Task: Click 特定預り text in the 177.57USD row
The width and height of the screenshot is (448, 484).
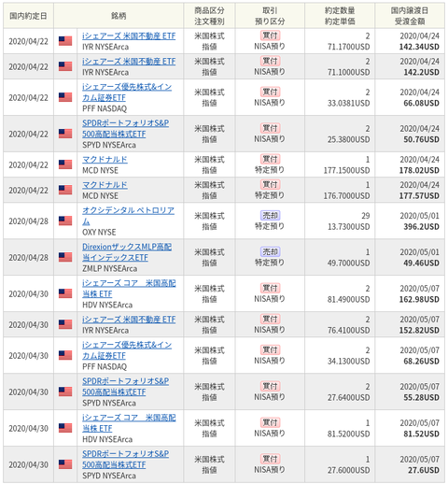Action: (270, 195)
